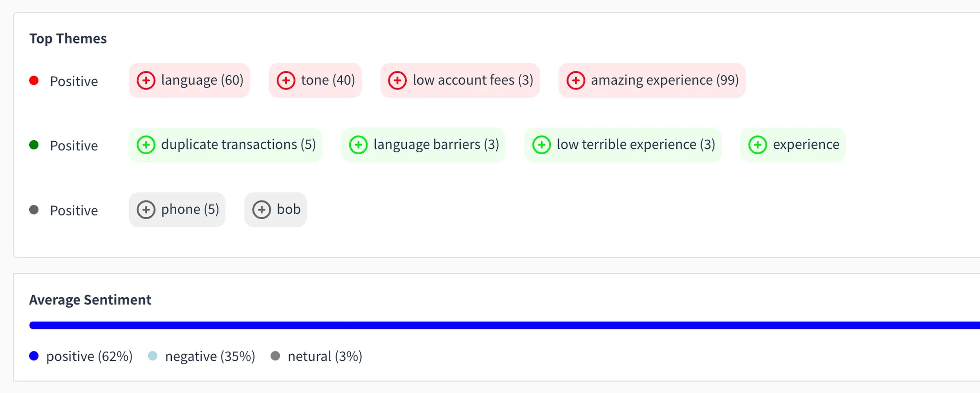The width and height of the screenshot is (980, 393).
Task: Click plus icon on duplicate transactions (5)
Action: (146, 145)
